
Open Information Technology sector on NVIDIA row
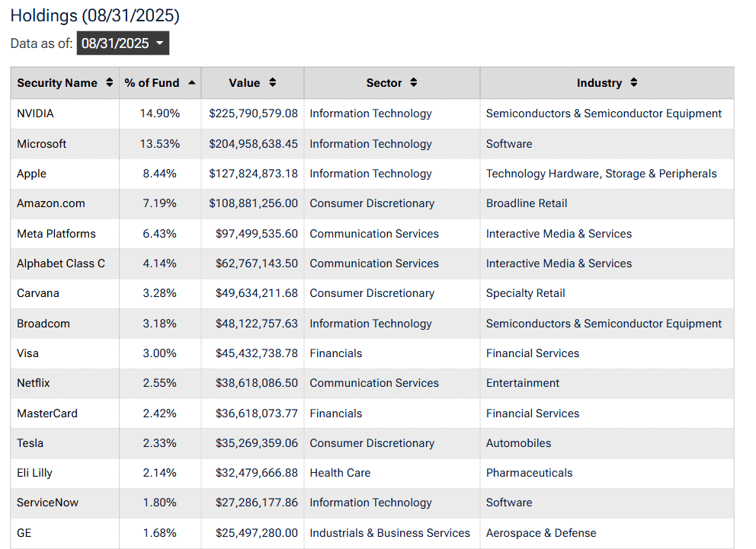click(x=371, y=113)
